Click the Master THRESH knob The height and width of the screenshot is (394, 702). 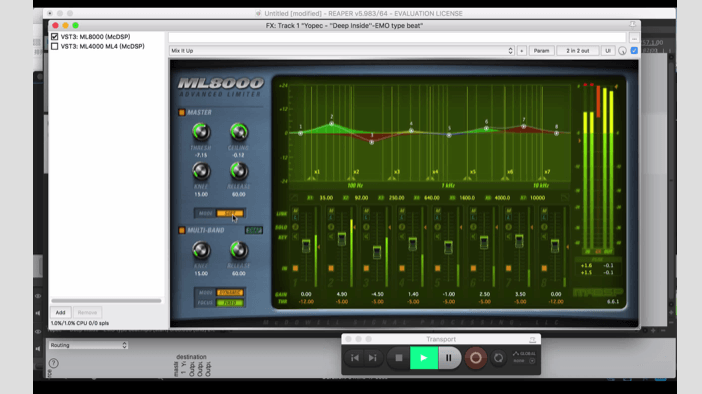201,132
